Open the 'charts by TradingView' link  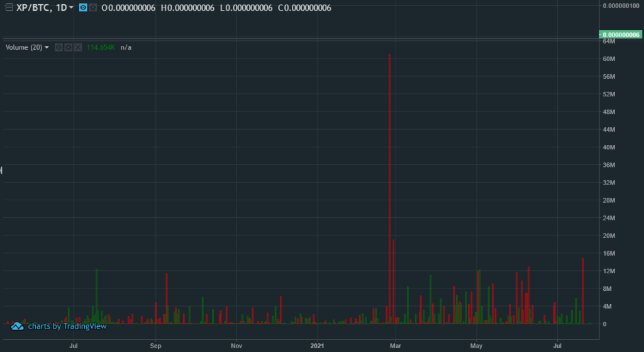point(67,327)
